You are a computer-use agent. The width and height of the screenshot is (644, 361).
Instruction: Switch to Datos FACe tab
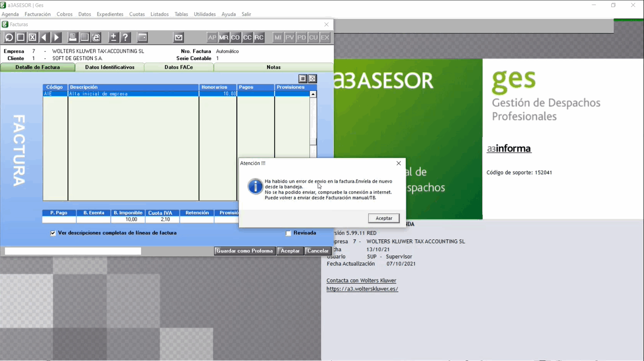(179, 67)
